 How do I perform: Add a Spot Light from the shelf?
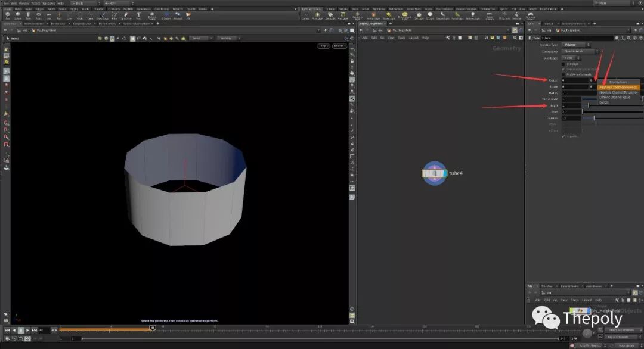tap(330, 15)
